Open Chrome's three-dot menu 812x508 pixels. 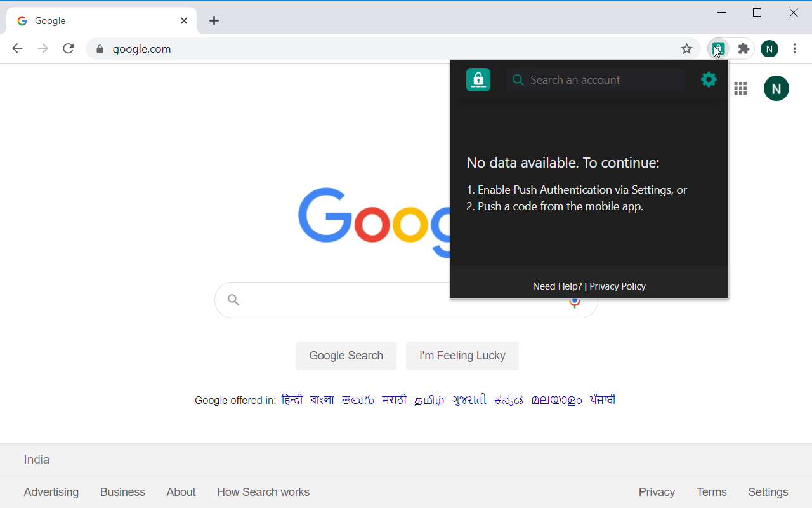pyautogui.click(x=795, y=49)
